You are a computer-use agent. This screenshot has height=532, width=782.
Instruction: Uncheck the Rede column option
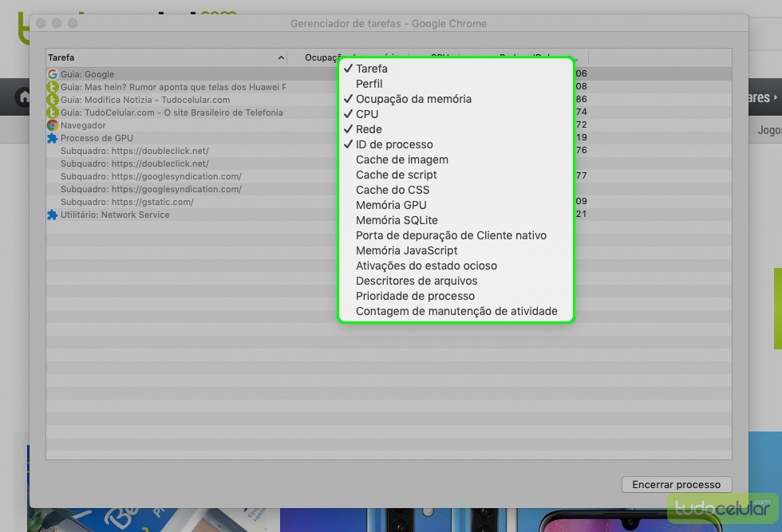coord(369,129)
